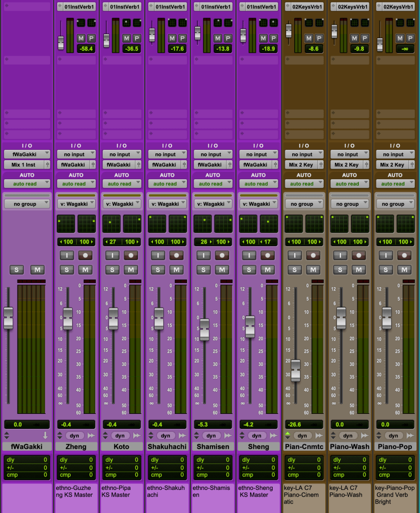
Task: Open Sheng's v: Wagakki VCA dropdown
Action: coord(258,204)
